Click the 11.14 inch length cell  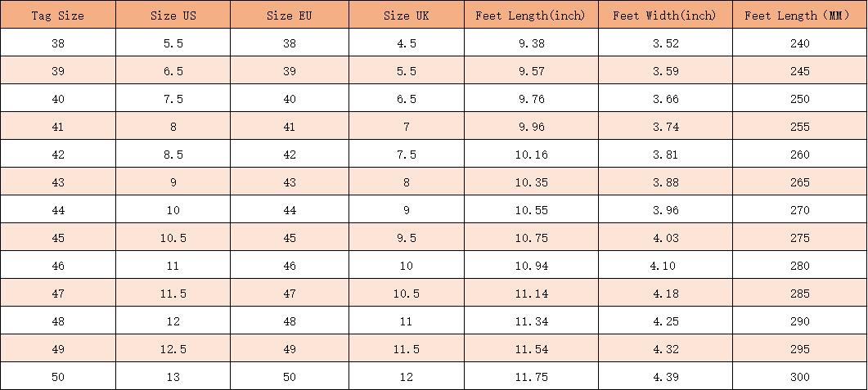(531, 294)
